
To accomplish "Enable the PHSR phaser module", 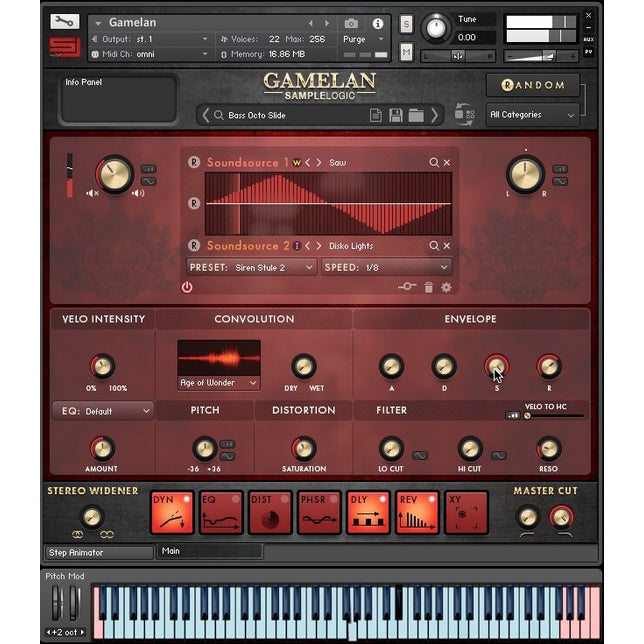I will pos(319,513).
